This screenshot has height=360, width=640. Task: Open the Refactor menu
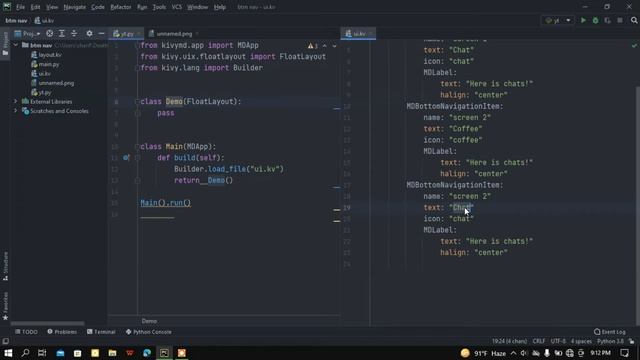(x=121, y=7)
